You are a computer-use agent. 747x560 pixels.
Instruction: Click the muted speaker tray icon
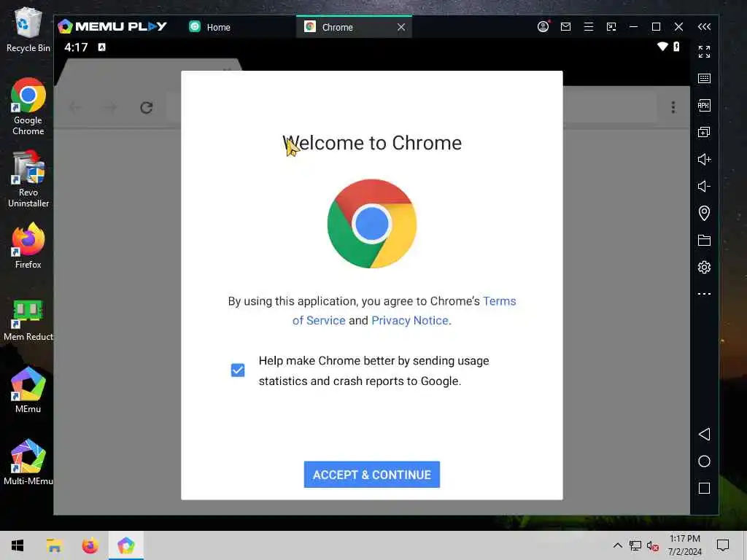tap(653, 545)
